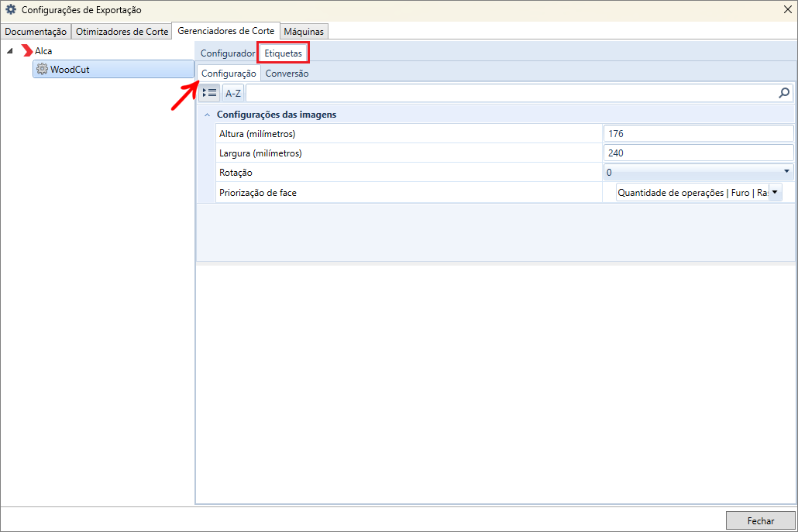Open the Conversão sub-tab
The height and width of the screenshot is (532, 798).
pyautogui.click(x=287, y=74)
